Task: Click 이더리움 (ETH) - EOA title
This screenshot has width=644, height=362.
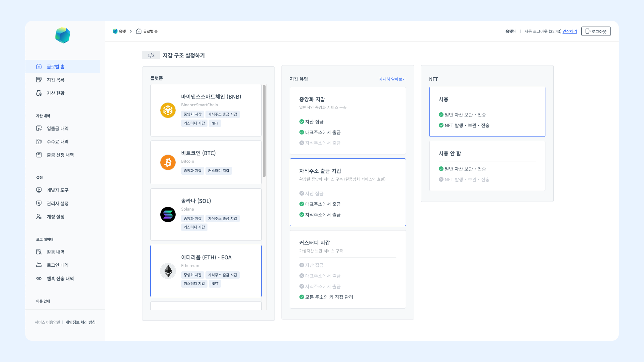Action: 206,257
